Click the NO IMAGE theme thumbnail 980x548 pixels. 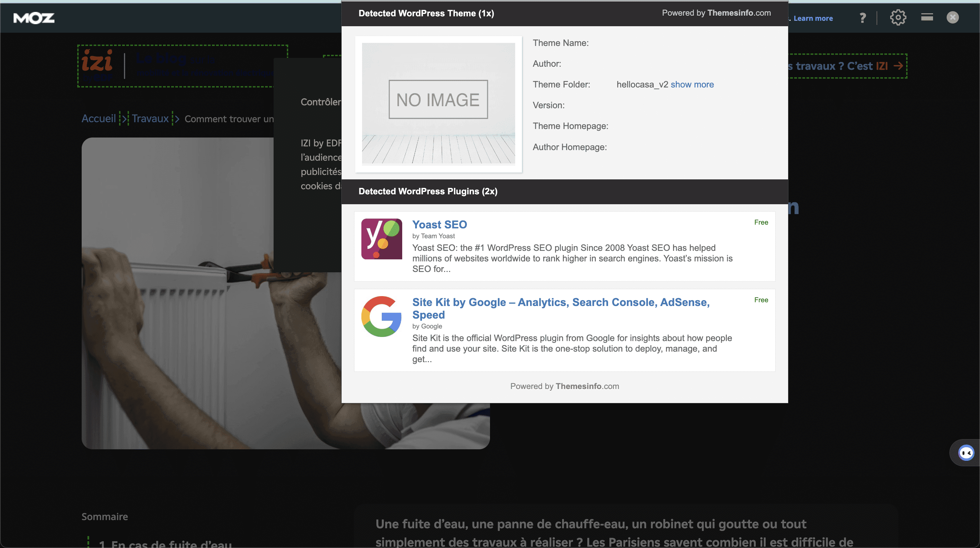pyautogui.click(x=438, y=103)
